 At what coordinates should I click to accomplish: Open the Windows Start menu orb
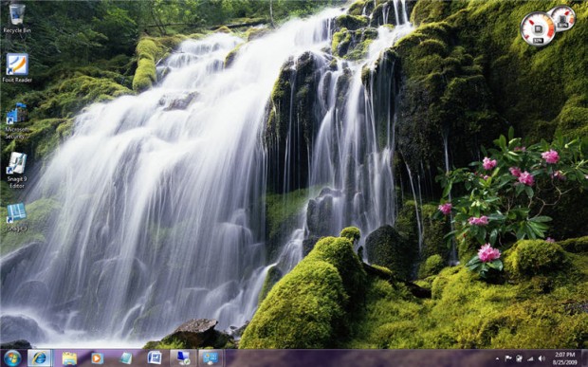click(12, 358)
